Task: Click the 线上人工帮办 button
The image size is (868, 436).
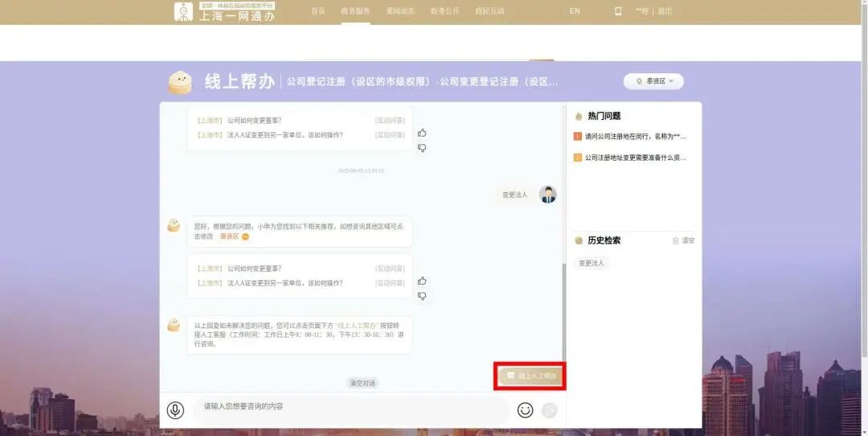Action: click(530, 376)
